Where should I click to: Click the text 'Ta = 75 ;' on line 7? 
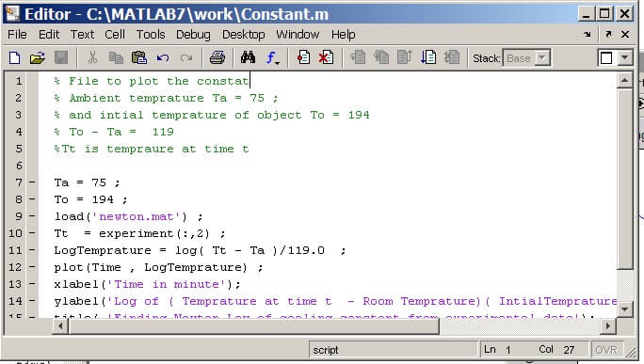pyautogui.click(x=87, y=182)
